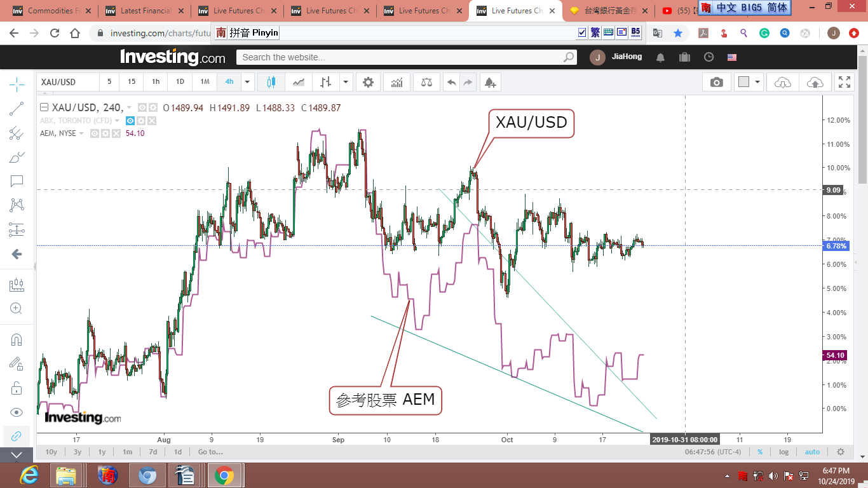
Task: Switch chart to fullscreen mode
Action: pos(844,82)
